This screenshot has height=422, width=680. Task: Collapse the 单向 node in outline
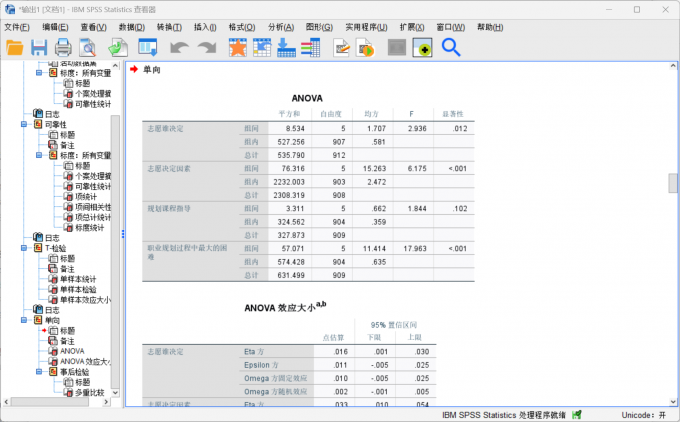24,320
